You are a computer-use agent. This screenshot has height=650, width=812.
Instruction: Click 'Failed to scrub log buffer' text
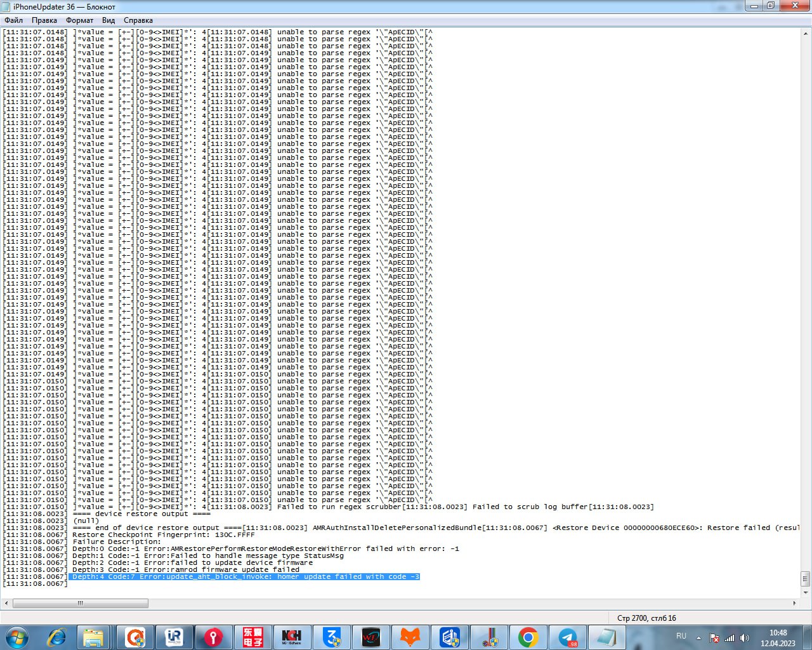530,507
